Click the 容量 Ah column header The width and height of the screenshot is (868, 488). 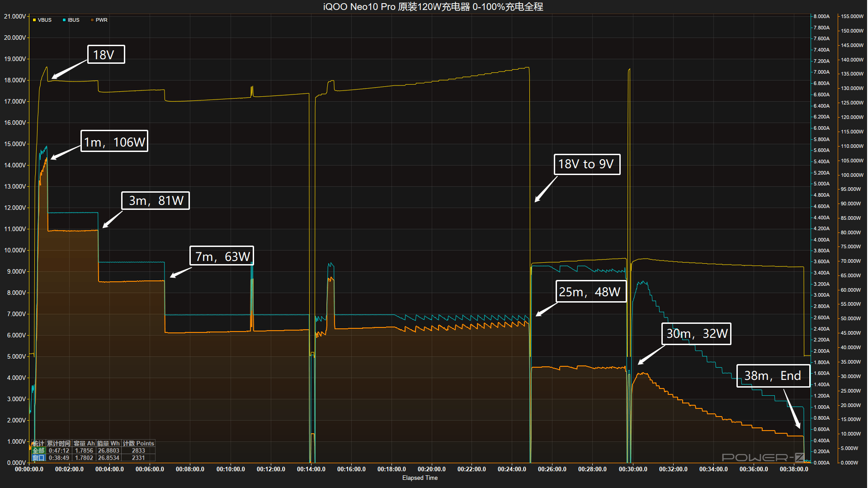(x=84, y=443)
